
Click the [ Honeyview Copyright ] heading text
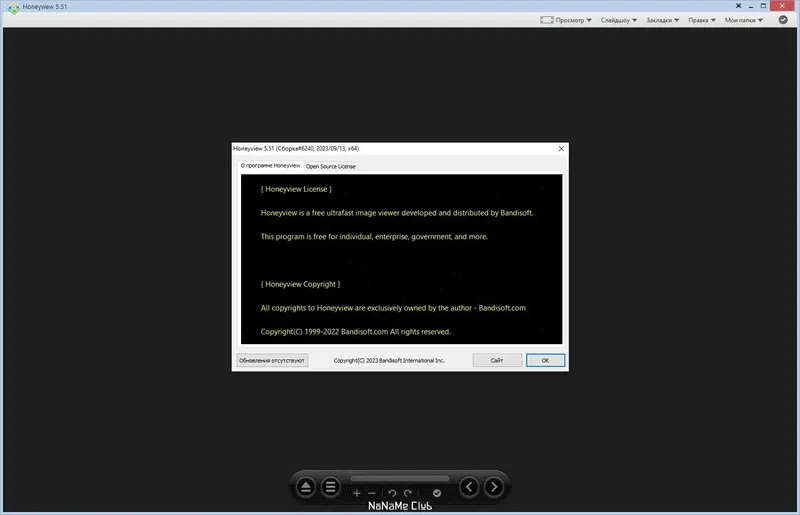coord(300,284)
